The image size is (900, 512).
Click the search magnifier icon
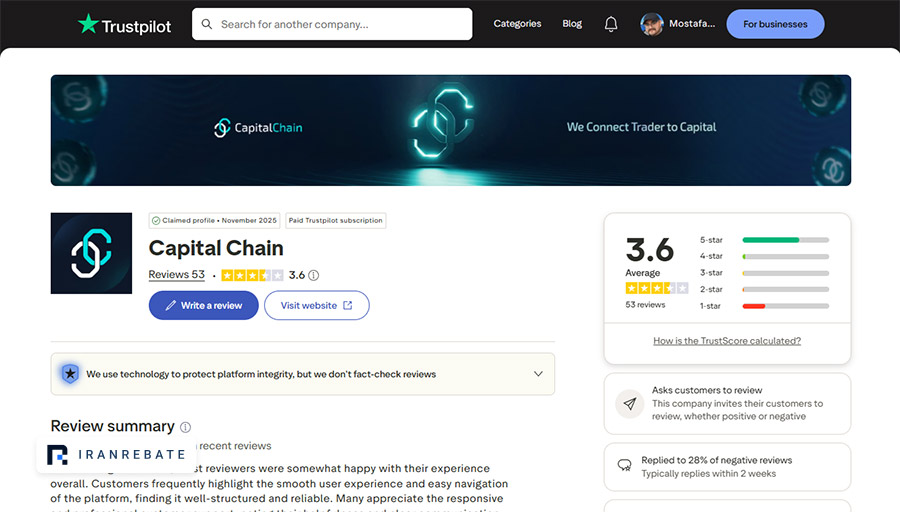click(207, 24)
